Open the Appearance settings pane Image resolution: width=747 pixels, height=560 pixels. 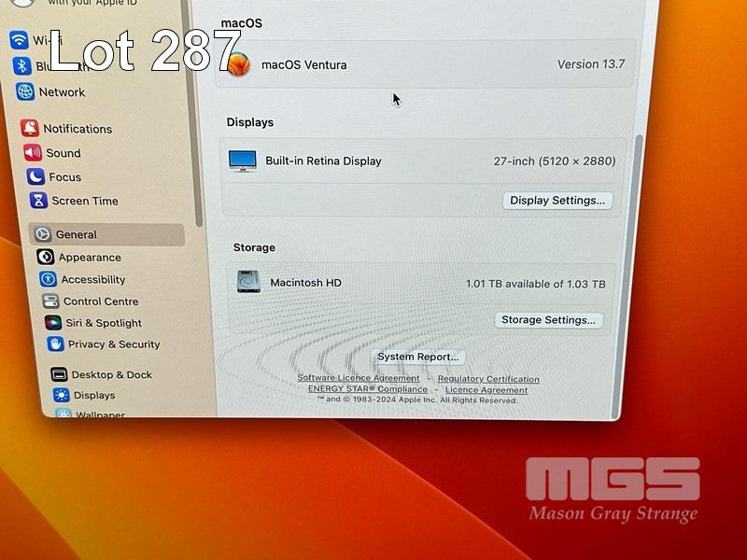pos(90,258)
